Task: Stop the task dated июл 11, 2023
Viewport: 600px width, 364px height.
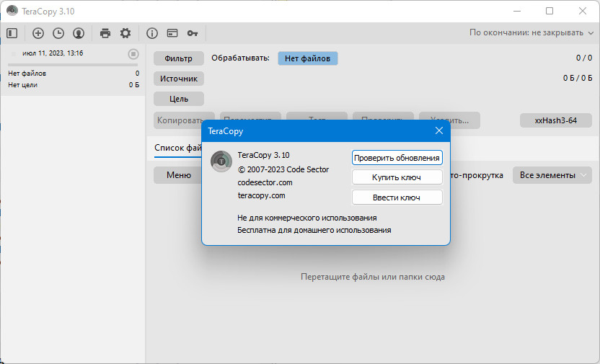Action: tap(133, 54)
